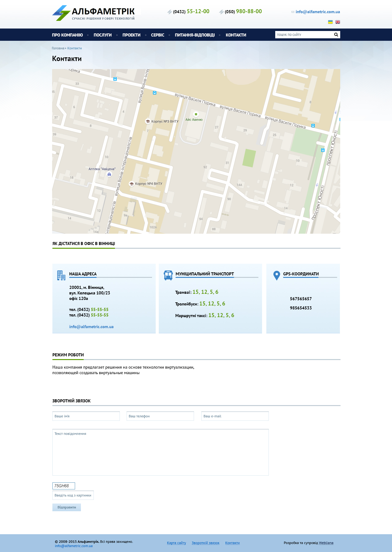
Task: Open the Карта сайту footer link
Action: coord(177,543)
